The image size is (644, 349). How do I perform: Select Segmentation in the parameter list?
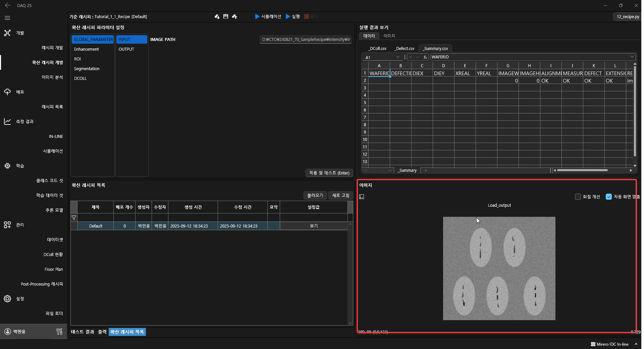click(x=87, y=69)
